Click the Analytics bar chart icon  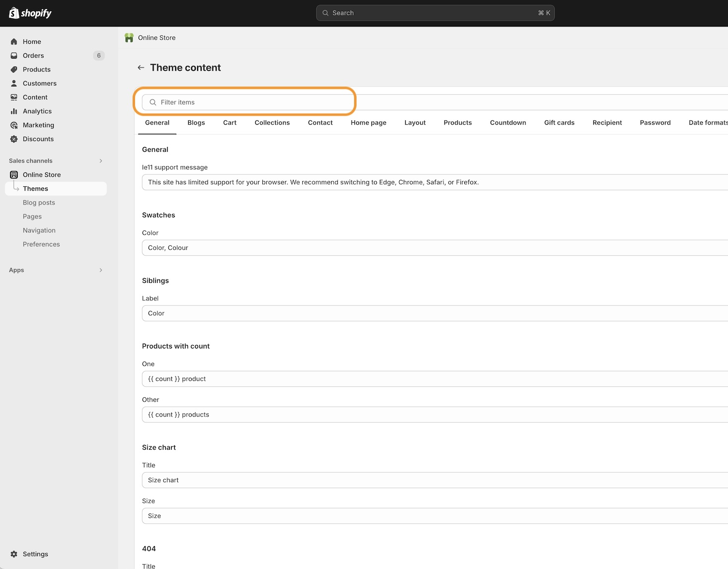coord(14,111)
